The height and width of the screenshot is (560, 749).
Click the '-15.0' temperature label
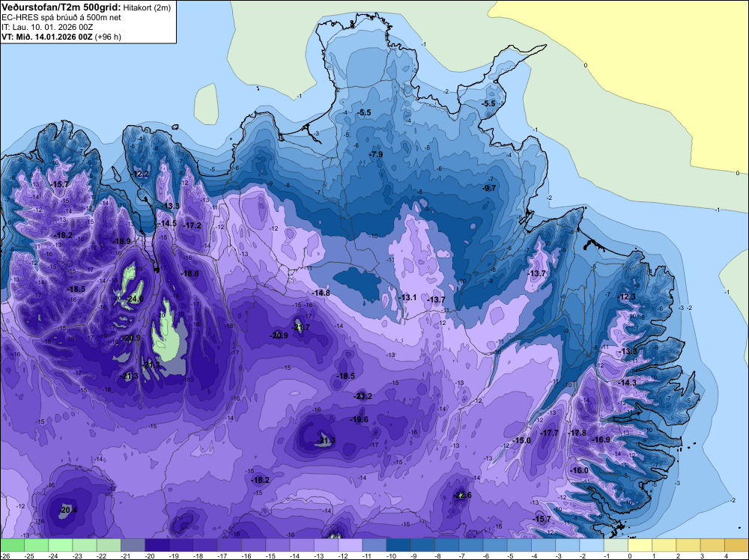[x=521, y=441]
